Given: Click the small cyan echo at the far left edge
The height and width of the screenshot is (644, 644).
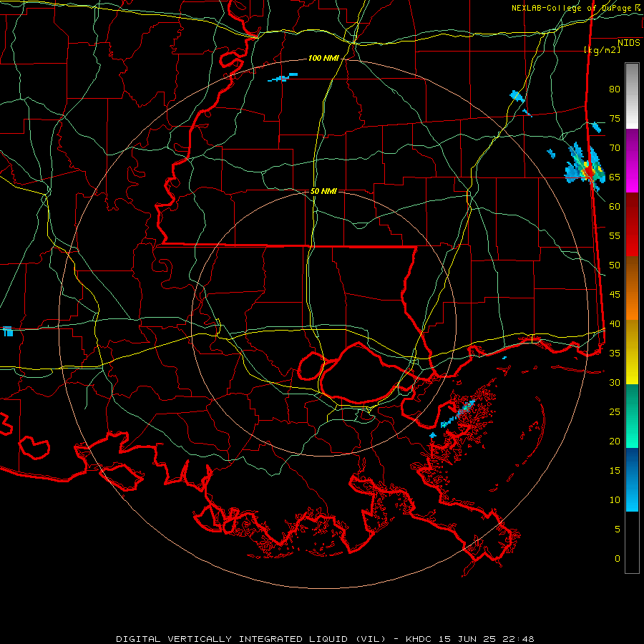Looking at the screenshot, I should 7,331.
